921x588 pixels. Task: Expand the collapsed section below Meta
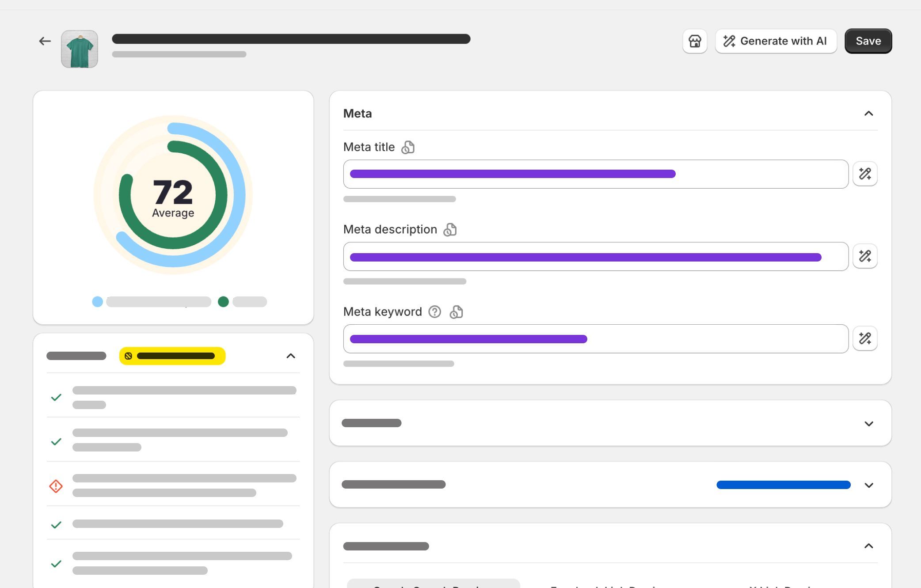[868, 423]
